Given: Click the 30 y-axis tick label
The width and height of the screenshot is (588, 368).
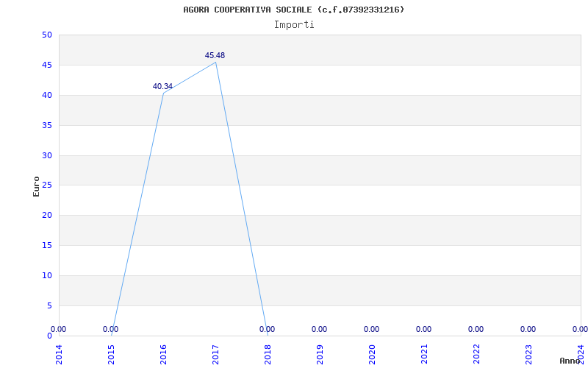Looking at the screenshot, I should pyautogui.click(x=47, y=155).
